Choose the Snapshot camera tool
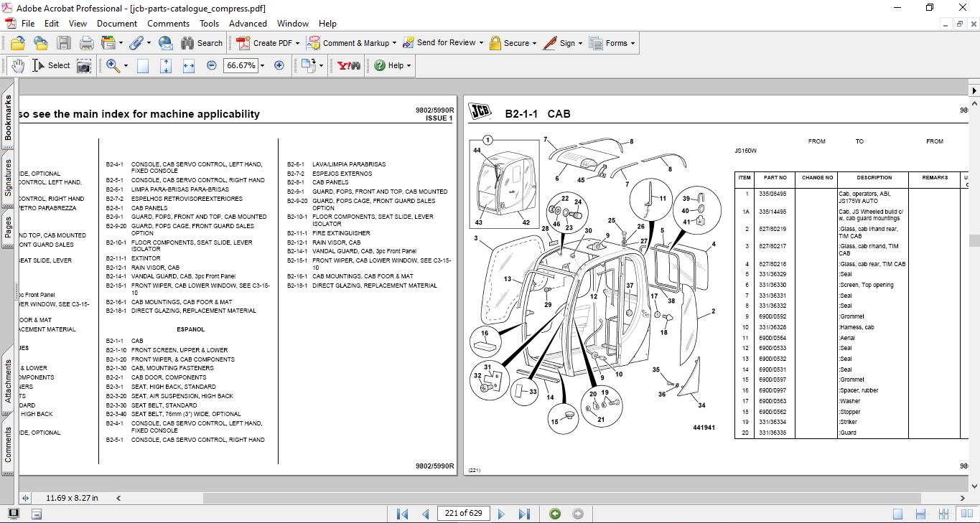980x523 pixels. (84, 65)
